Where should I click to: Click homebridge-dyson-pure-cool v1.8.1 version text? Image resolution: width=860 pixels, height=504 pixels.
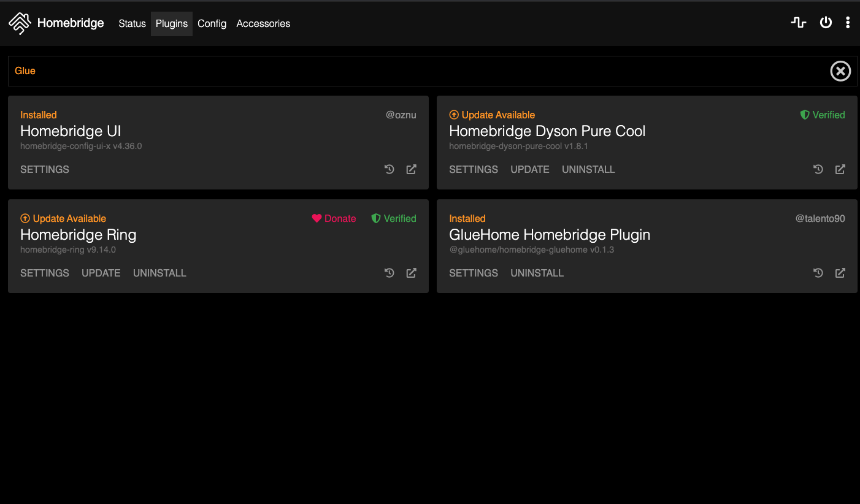click(x=519, y=146)
